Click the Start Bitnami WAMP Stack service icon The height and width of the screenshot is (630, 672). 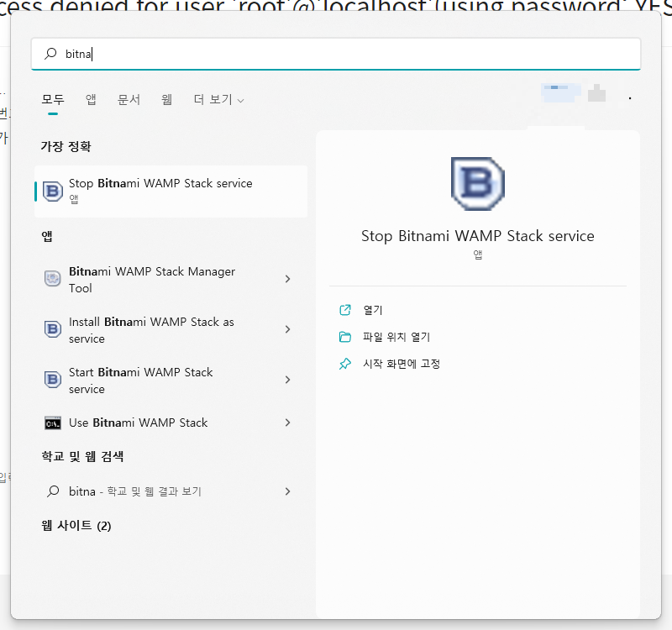(x=53, y=380)
